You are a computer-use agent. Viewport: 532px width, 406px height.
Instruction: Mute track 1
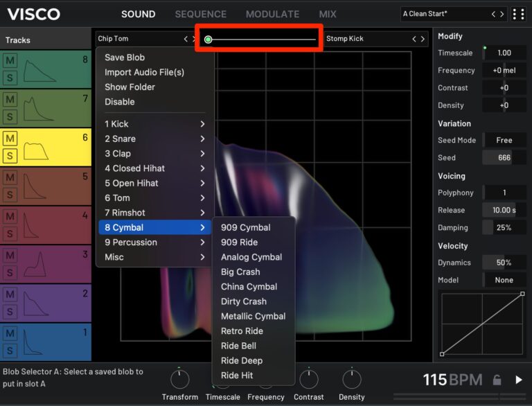(10, 333)
